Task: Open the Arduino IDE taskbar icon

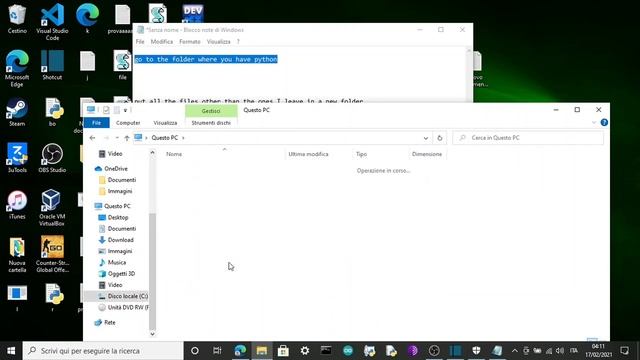Action: click(348, 351)
